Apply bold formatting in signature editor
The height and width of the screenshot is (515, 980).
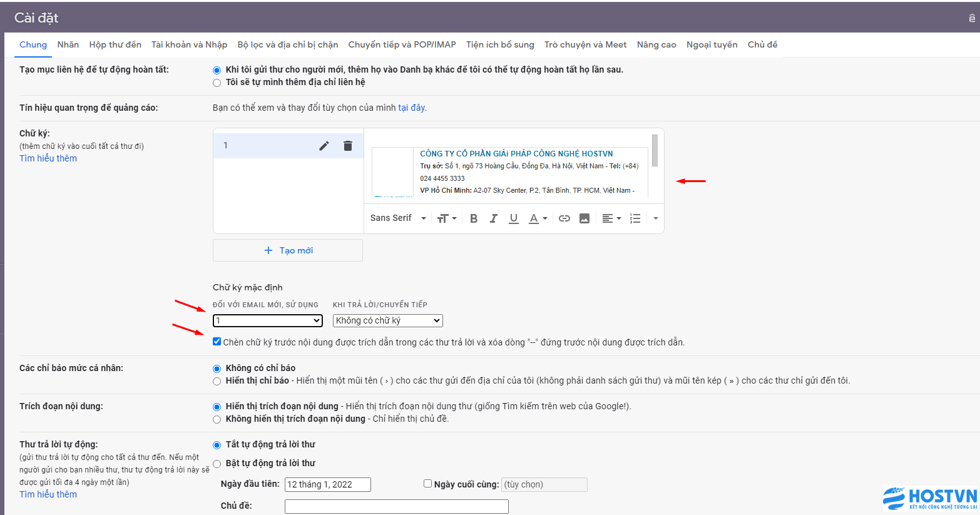pos(474,218)
